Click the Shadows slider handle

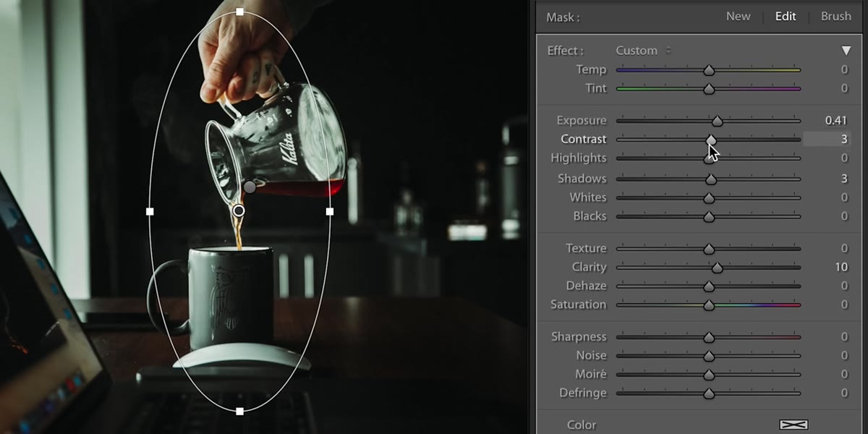point(710,179)
